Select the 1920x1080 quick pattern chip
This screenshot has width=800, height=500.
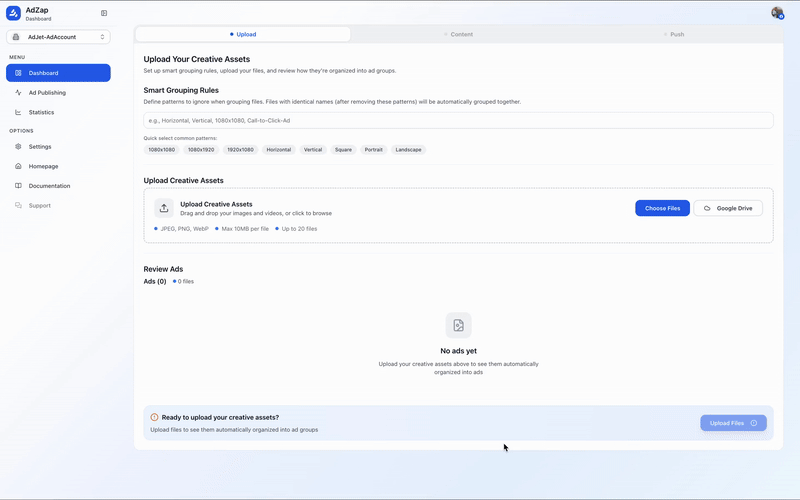[x=240, y=150]
